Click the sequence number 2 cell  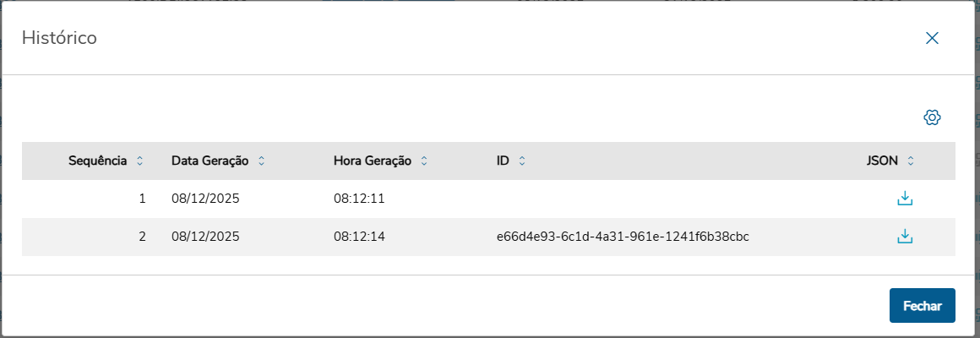pos(142,237)
